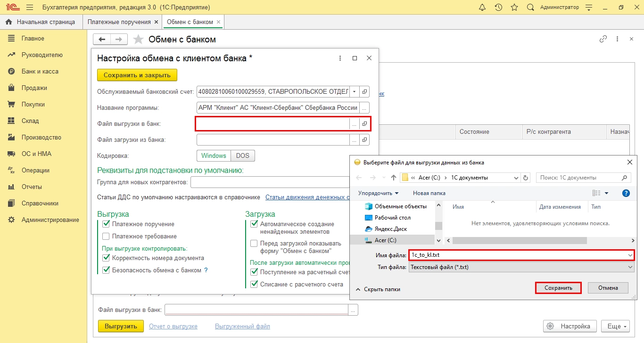Click the Выгрузить button
Viewport: 644px width, 343px height.
[x=121, y=326]
